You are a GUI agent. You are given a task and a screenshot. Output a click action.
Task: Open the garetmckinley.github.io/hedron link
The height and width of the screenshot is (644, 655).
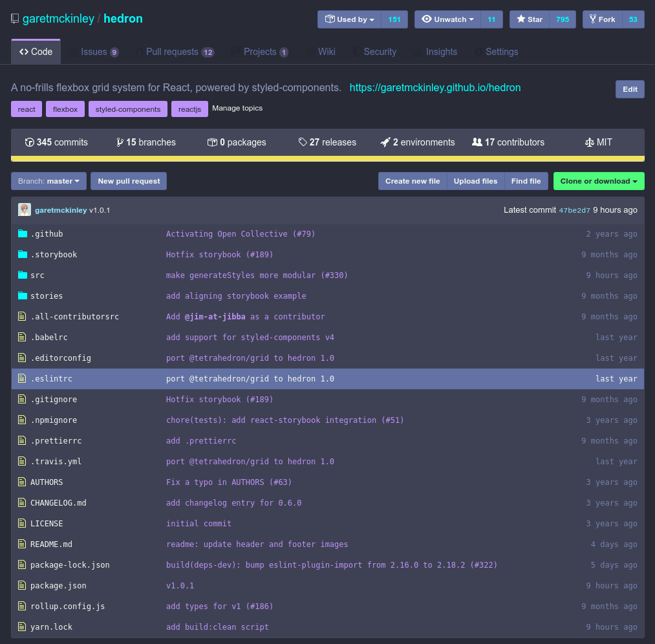(435, 88)
